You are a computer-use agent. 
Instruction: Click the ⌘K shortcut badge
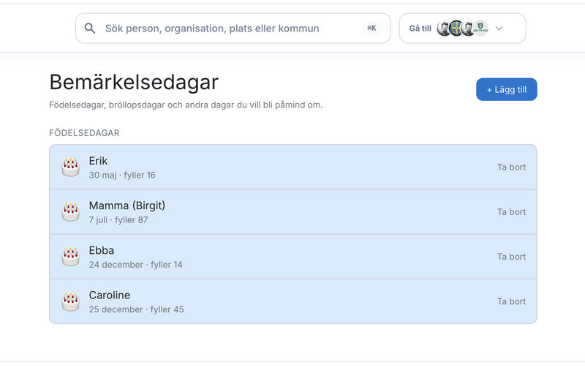(371, 29)
